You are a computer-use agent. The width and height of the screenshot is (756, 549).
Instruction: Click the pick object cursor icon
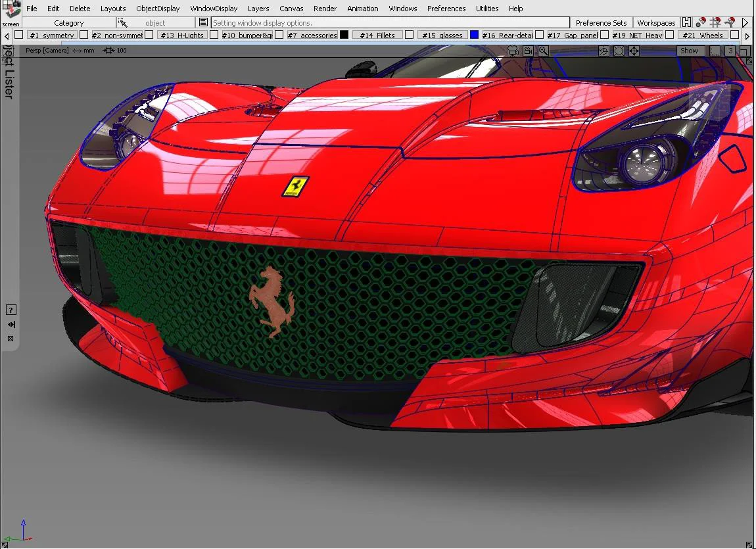[x=122, y=22]
